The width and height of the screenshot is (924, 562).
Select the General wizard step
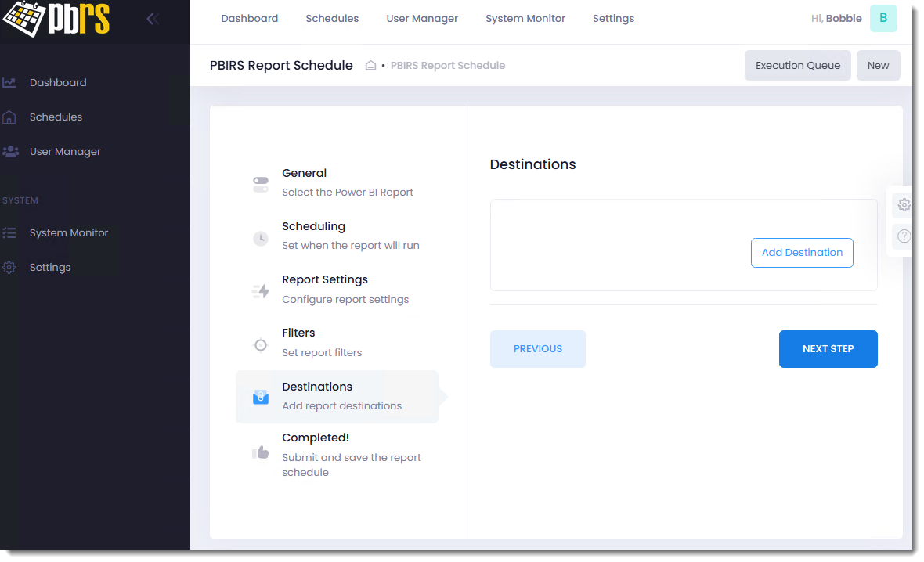(305, 182)
